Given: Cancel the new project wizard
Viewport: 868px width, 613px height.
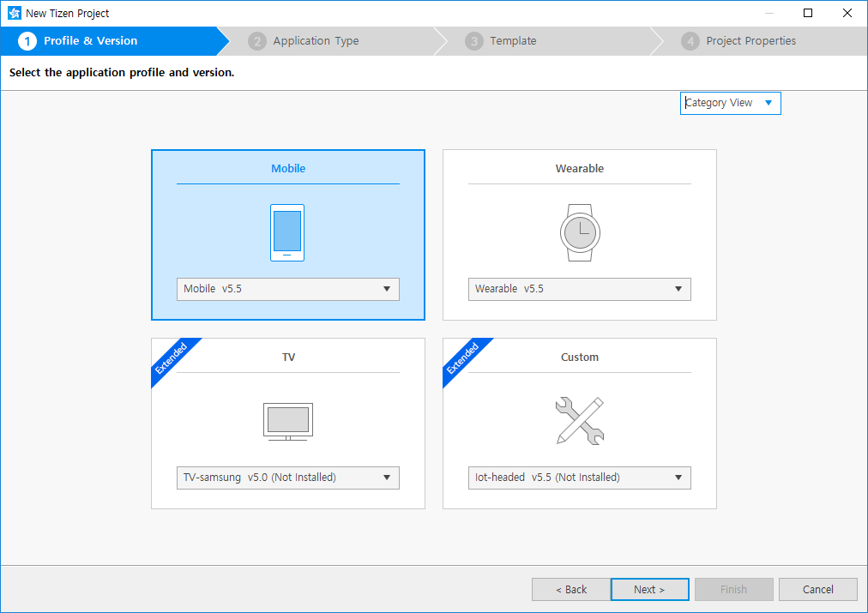Looking at the screenshot, I should point(817,589).
